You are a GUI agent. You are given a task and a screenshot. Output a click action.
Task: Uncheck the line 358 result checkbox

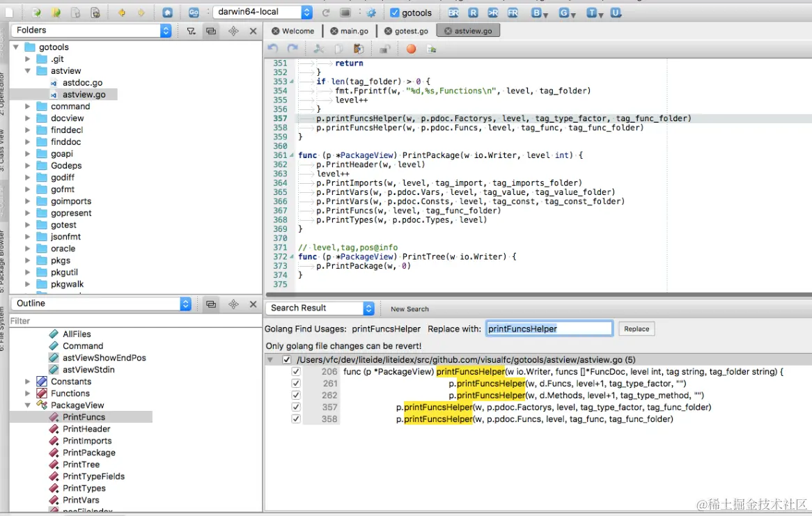coord(296,419)
